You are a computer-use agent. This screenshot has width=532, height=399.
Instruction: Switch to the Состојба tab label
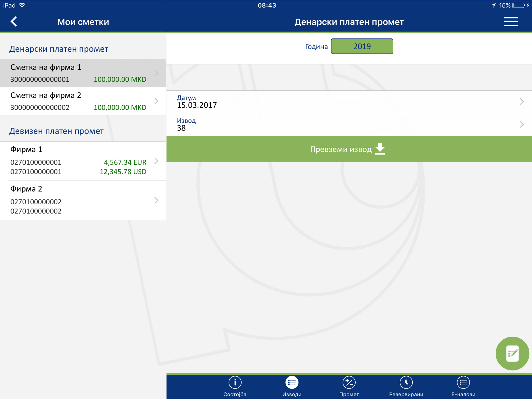pos(235,394)
